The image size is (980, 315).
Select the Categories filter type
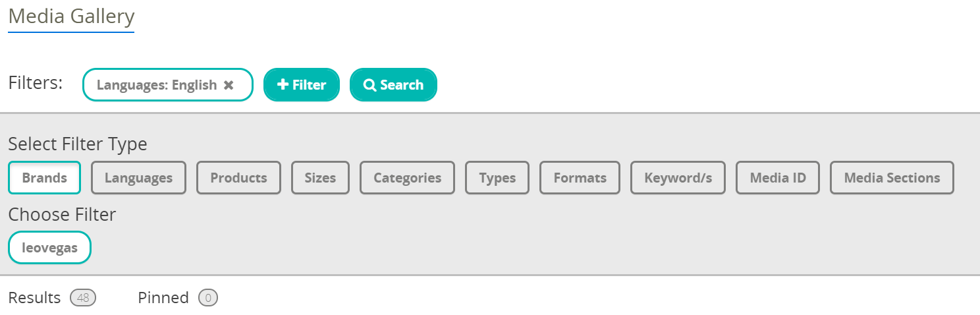[x=407, y=178]
